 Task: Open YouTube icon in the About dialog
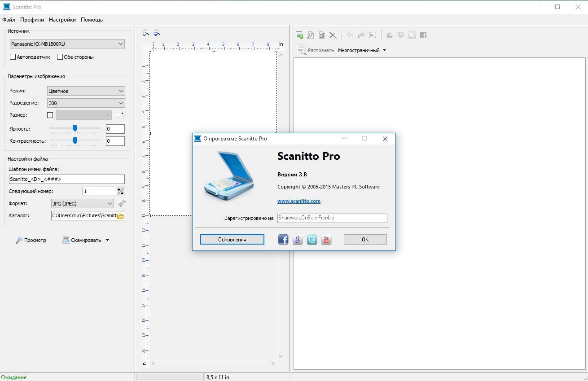tap(326, 240)
